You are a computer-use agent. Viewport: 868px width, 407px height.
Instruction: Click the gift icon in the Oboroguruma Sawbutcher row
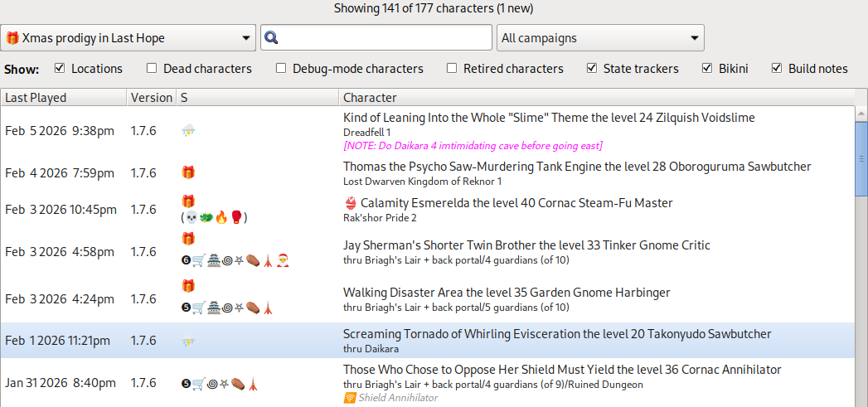coord(188,172)
